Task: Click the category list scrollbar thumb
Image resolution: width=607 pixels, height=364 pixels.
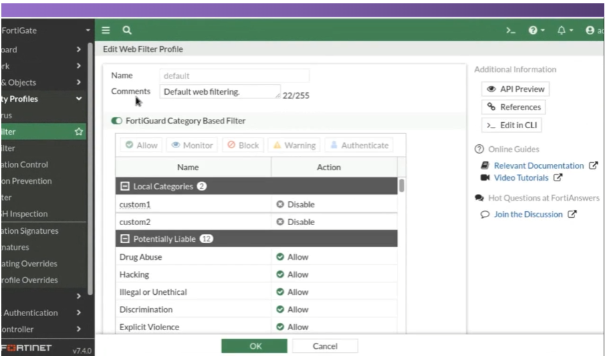Action: (402, 186)
